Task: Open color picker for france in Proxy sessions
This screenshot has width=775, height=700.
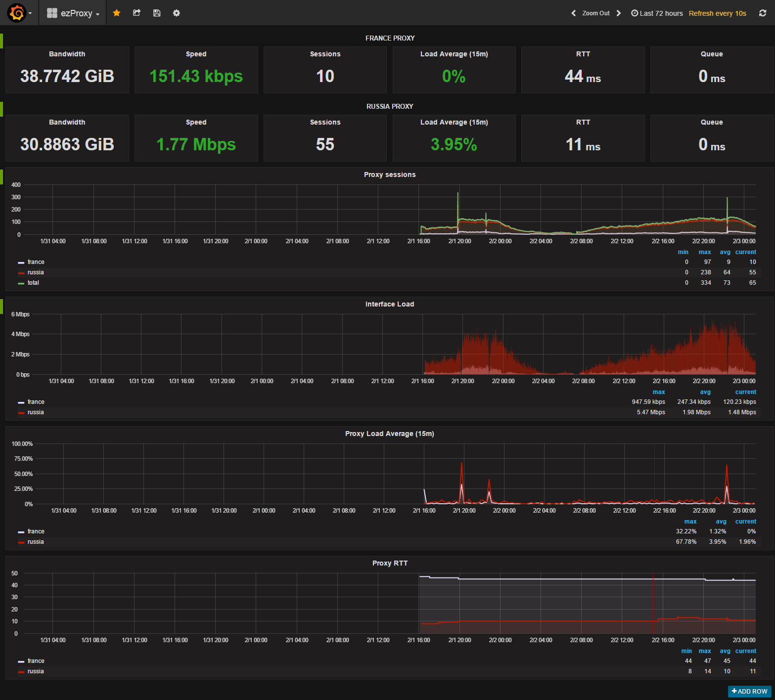Action: [x=21, y=262]
